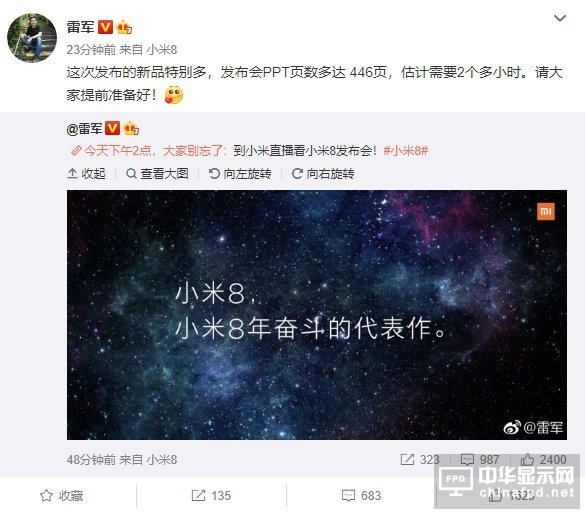
Task: Click the orange MI logo on image
Action: tap(546, 211)
